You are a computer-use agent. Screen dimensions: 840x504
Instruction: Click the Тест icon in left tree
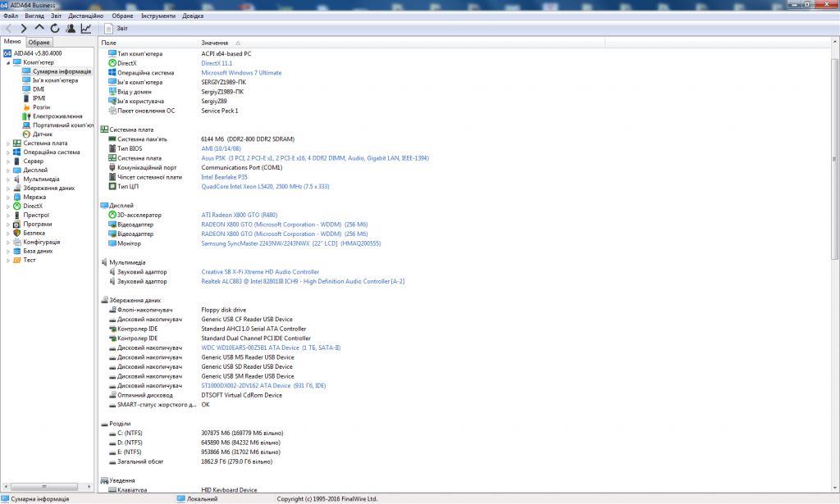click(x=16, y=260)
